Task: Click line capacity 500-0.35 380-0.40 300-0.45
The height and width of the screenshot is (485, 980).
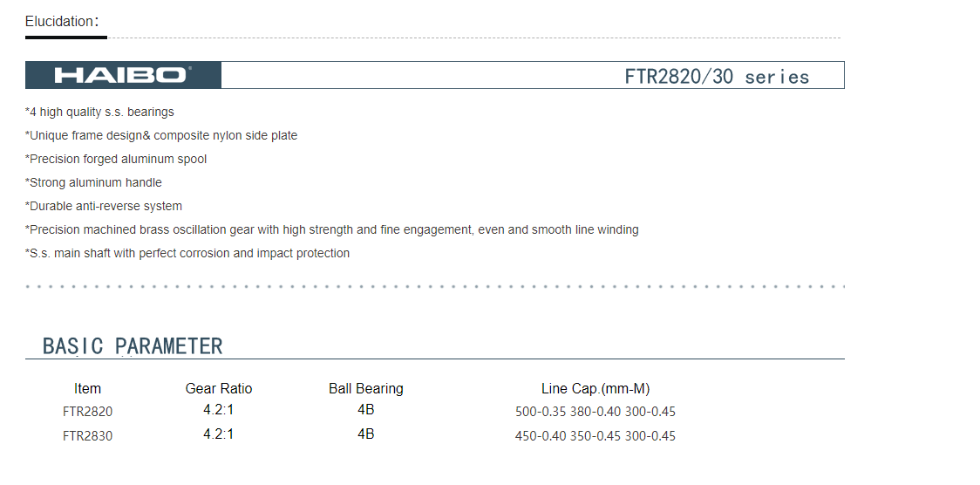Action: [595, 412]
